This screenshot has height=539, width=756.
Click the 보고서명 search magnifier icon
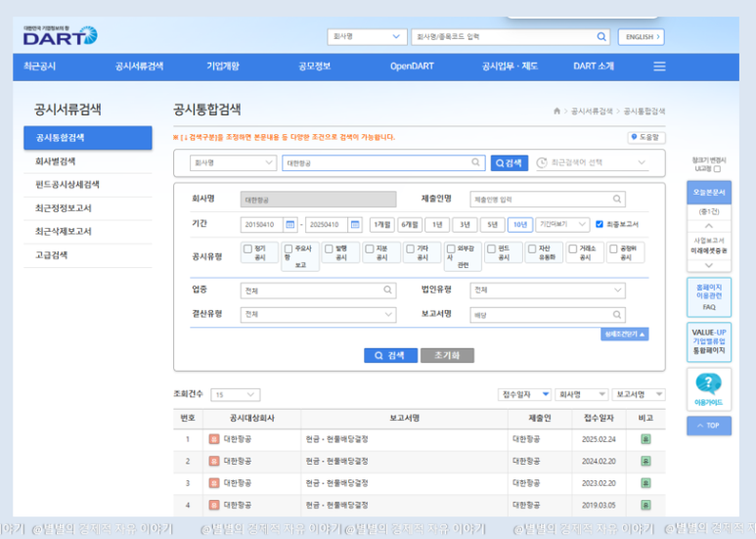(617, 315)
